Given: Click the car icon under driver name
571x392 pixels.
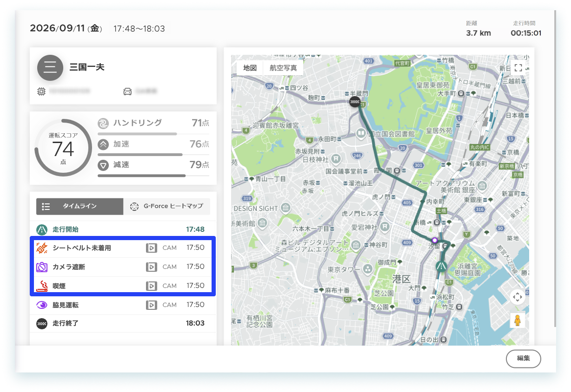Looking at the screenshot, I should pos(127,91).
